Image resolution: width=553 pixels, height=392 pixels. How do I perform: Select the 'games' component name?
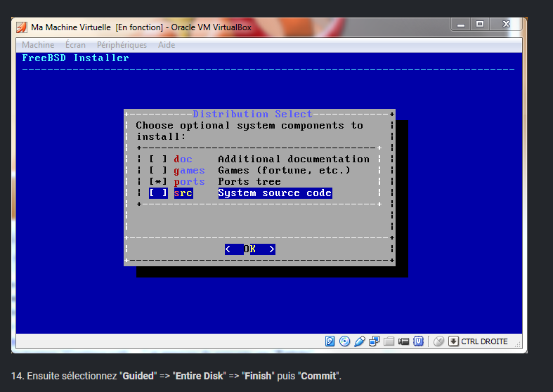click(189, 171)
